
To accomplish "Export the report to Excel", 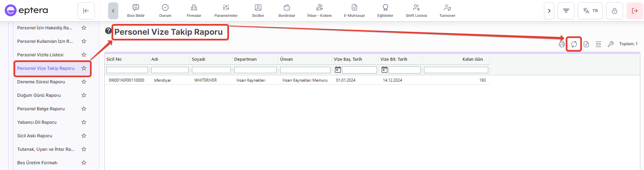I will pyautogui.click(x=586, y=44).
